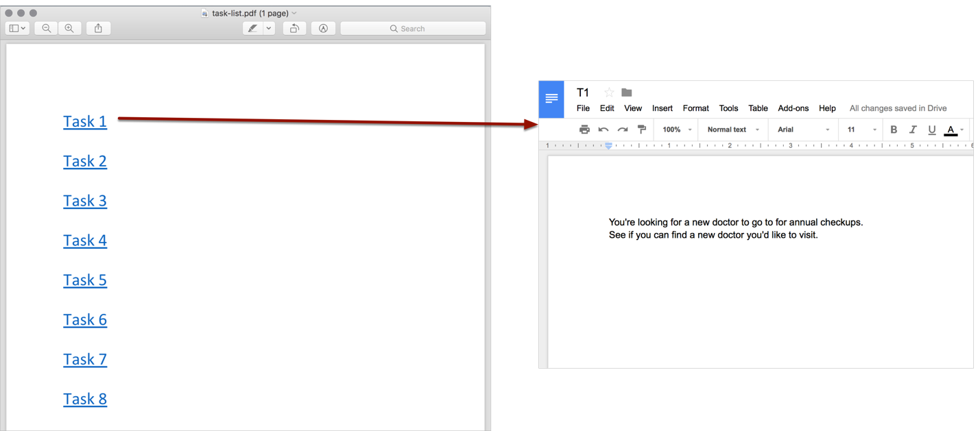Open the Normal text style dropdown

point(732,130)
